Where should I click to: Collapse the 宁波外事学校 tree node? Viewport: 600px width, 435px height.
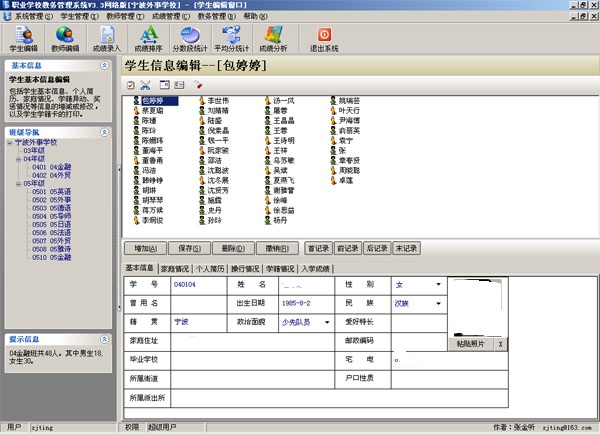[10, 143]
